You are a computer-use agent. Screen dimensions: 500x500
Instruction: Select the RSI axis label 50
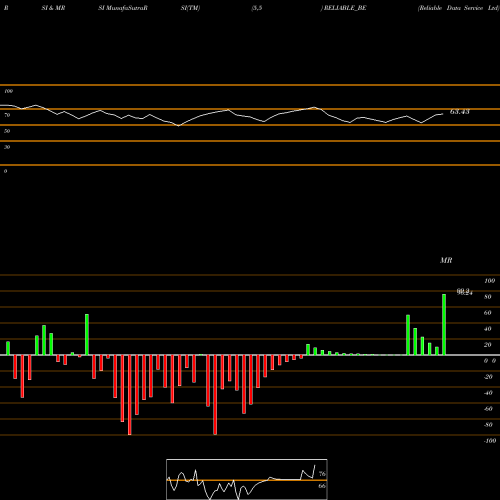(x=7, y=131)
